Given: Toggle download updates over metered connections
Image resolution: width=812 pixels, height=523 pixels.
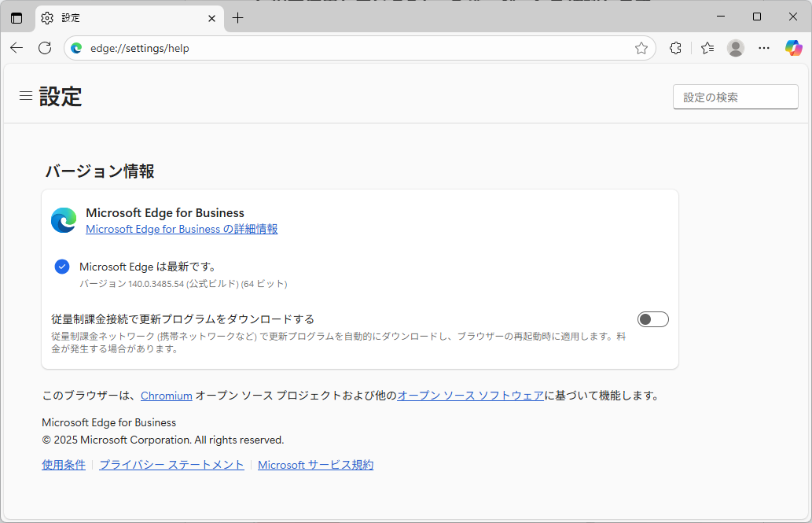Looking at the screenshot, I should point(653,319).
